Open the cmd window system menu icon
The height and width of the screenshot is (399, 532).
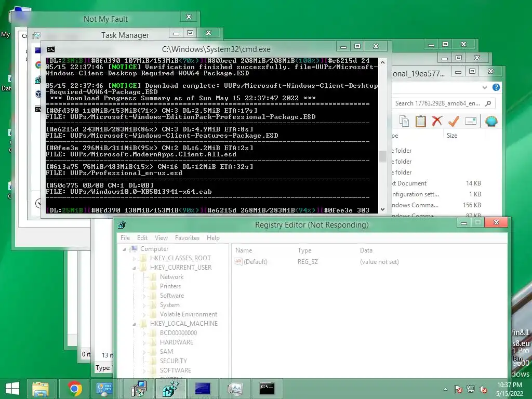pyautogui.click(x=51, y=49)
